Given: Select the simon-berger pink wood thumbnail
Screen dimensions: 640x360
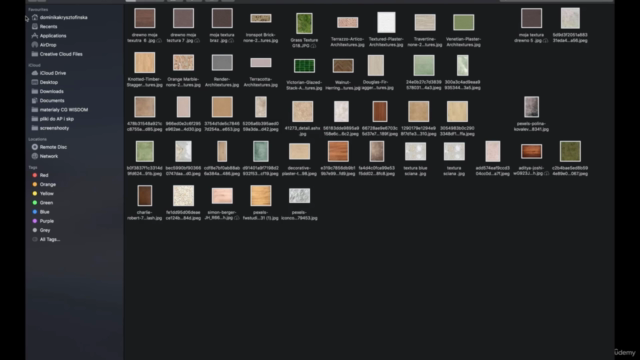Looking at the screenshot, I should pyautogui.click(x=222, y=196).
